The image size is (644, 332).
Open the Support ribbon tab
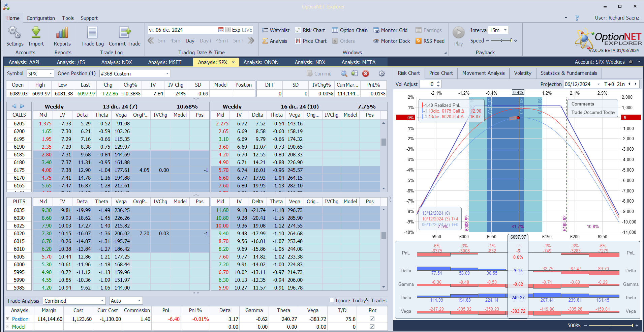pos(89,18)
